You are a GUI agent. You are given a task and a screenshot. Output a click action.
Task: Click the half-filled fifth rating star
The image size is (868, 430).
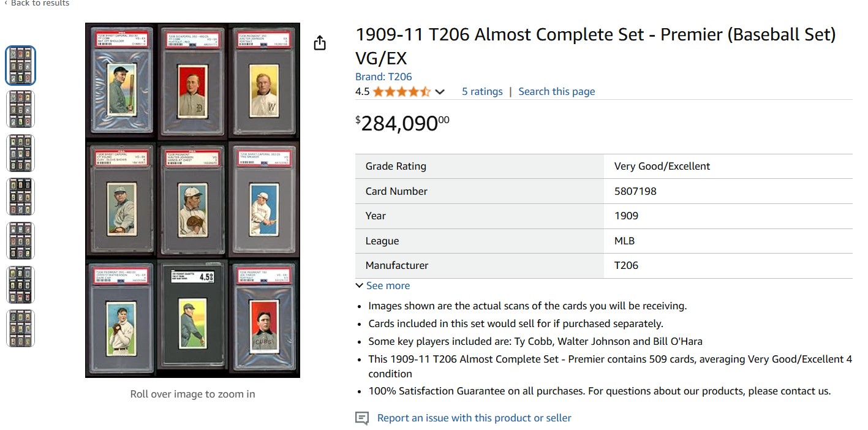pos(425,91)
